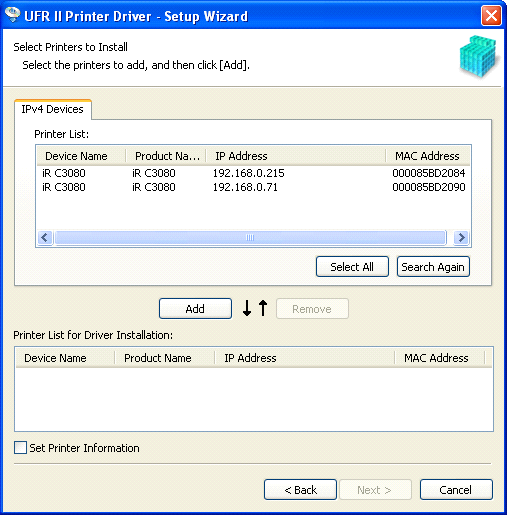The width and height of the screenshot is (507, 515).
Task: Click the horizontal scrollbar thumb in Printer List
Action: (x=250, y=238)
